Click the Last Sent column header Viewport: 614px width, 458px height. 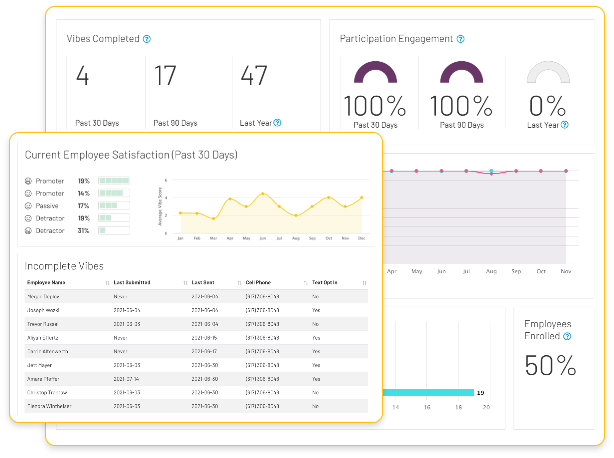pos(203,282)
